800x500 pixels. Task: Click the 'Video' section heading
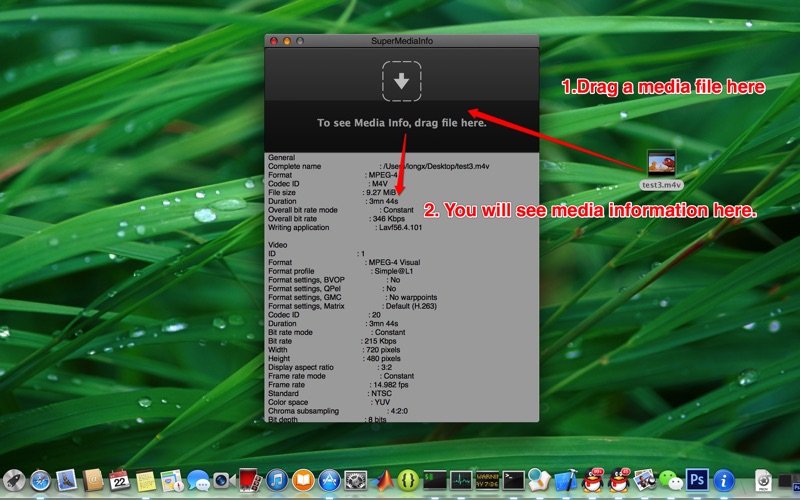coord(278,245)
